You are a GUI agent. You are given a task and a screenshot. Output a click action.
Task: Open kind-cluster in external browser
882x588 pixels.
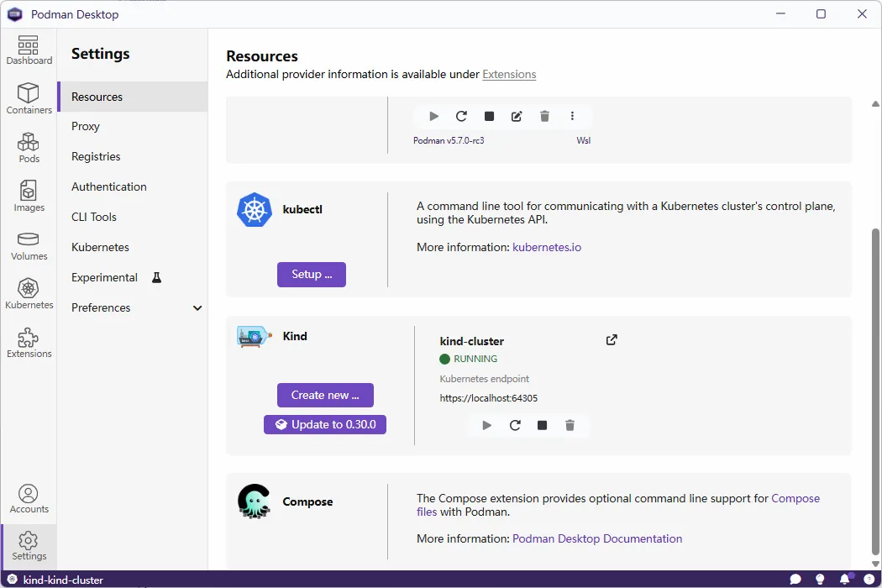click(612, 339)
